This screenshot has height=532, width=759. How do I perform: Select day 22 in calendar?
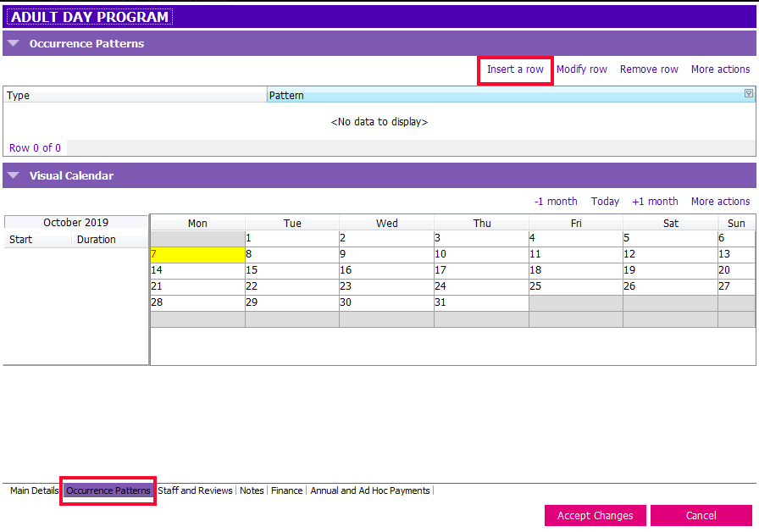coord(292,286)
